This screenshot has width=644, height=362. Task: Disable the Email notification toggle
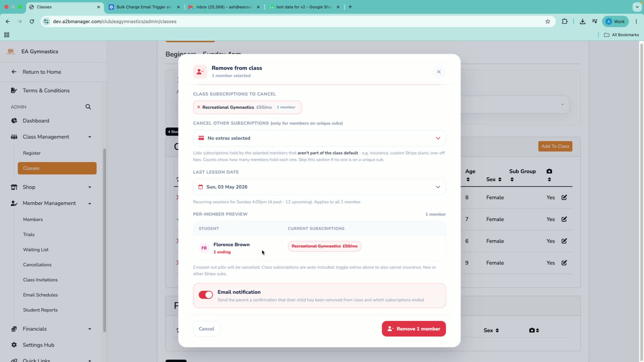point(206,295)
